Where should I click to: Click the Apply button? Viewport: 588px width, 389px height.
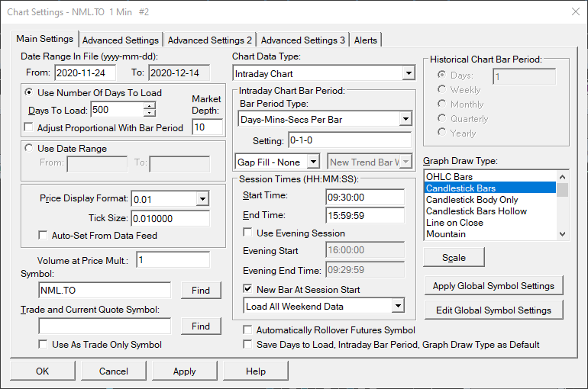tap(184, 371)
